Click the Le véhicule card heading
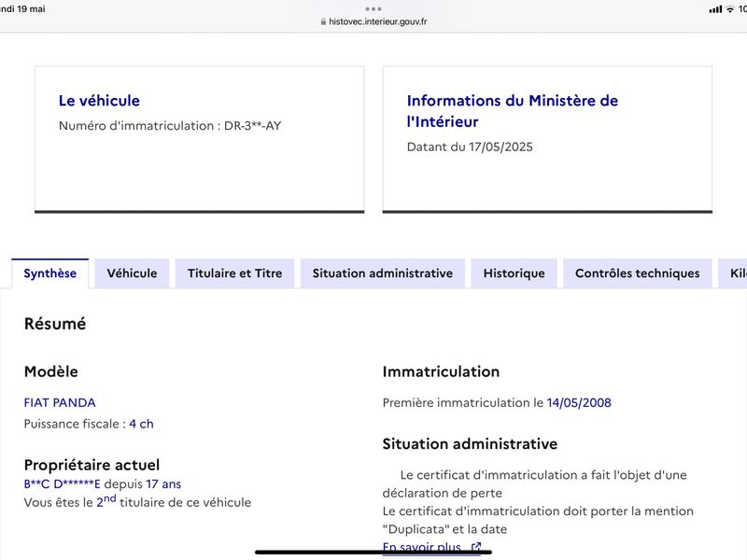 99,101
